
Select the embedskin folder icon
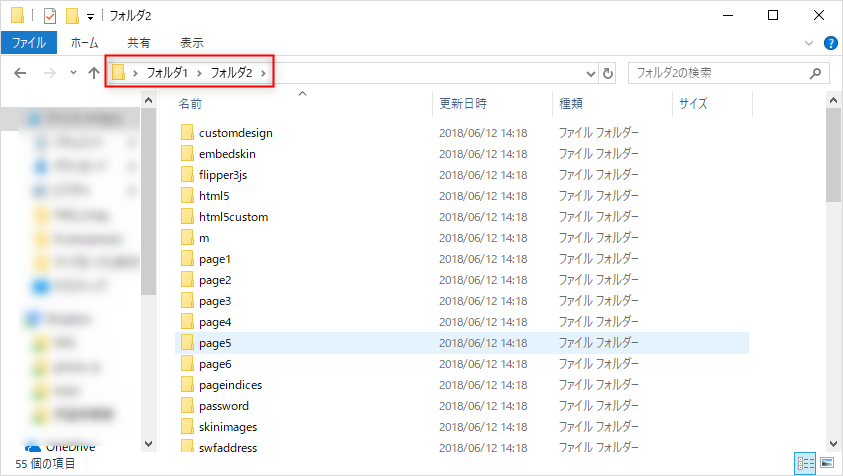(x=187, y=153)
